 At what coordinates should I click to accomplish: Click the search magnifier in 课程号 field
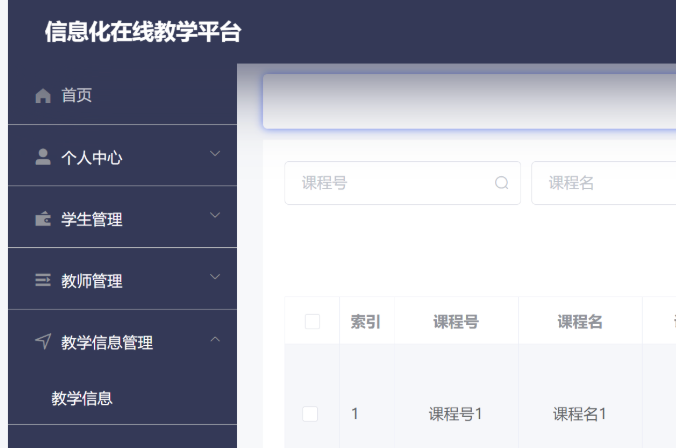tap(501, 183)
